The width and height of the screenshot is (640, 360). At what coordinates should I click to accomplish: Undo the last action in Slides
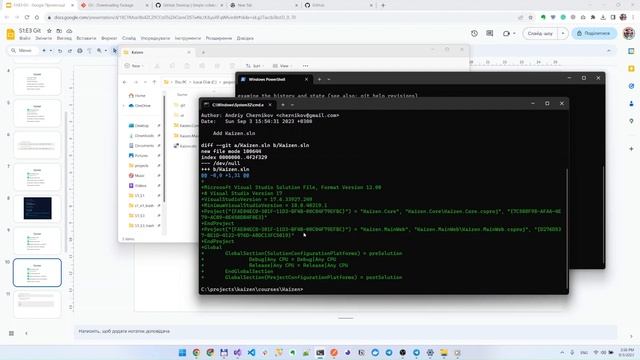click(60, 51)
